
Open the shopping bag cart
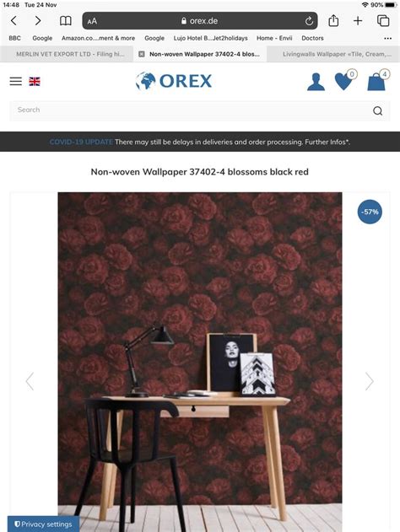(x=376, y=82)
